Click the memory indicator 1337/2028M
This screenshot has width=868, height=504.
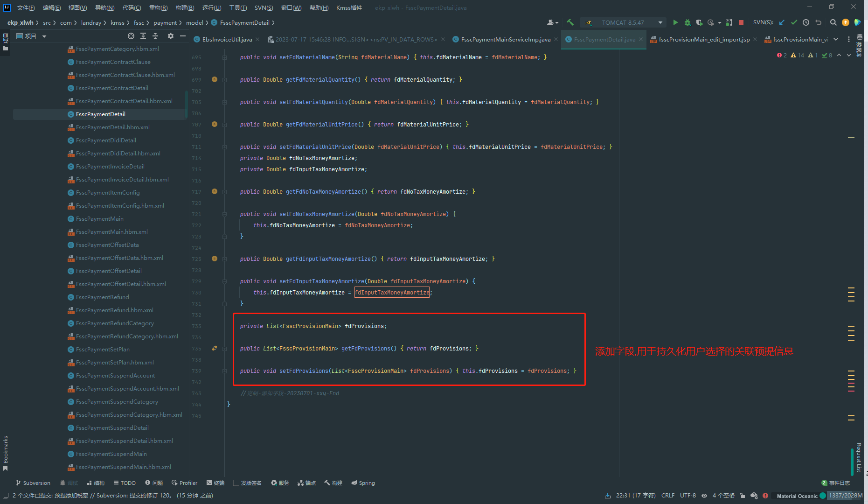click(x=845, y=496)
